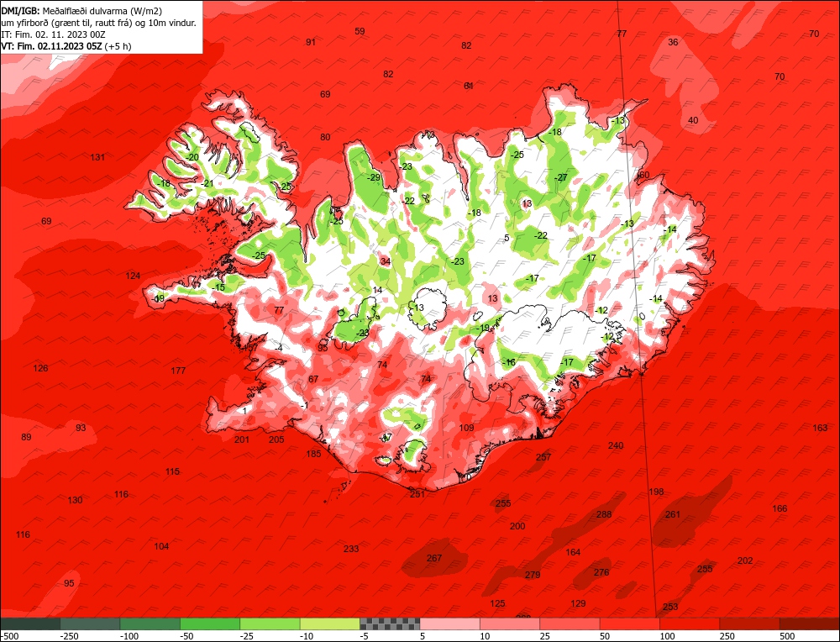The height and width of the screenshot is (642, 840).
Task: Click the ocean flux value 104
Action: tap(161, 546)
